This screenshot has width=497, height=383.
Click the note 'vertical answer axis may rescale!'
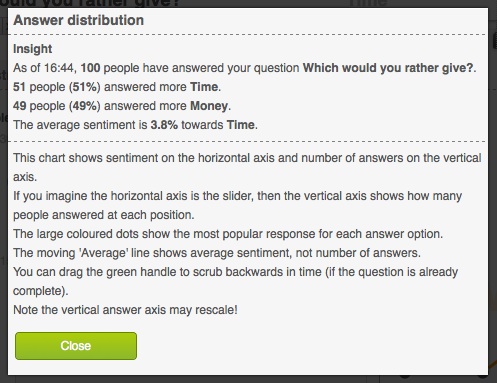pos(125,310)
